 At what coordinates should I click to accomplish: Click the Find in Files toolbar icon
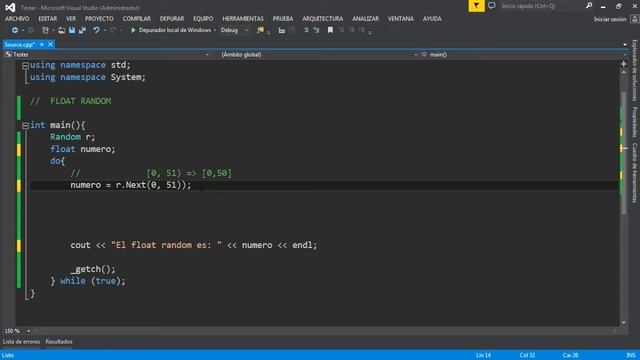[260, 30]
